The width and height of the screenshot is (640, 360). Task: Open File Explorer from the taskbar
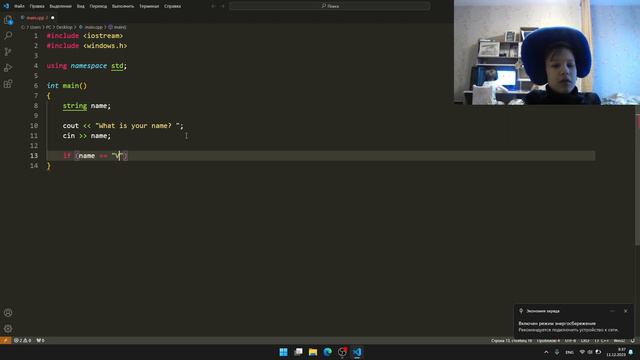coord(313,352)
